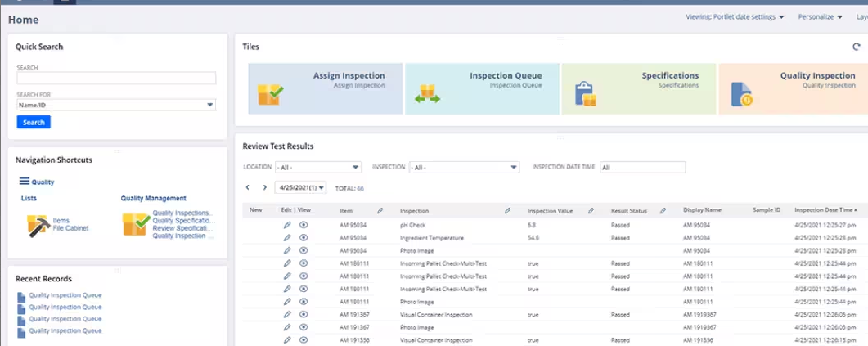Screen dimensions: 868x346
Task: View Visual Container Inspection AM 191356 eye icon
Action: pos(304,339)
